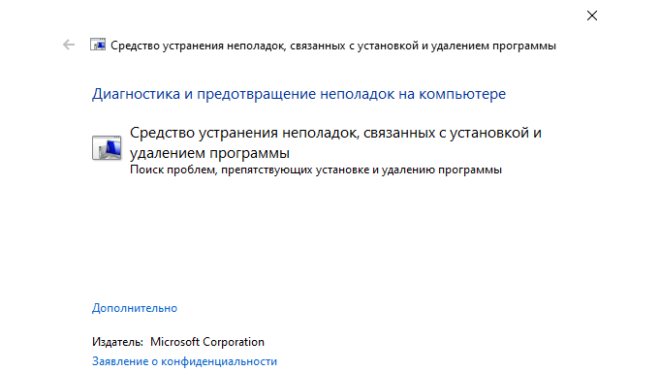Click the second line удалением программы of item title
Viewport: 660px width, 371px height.
[209, 153]
